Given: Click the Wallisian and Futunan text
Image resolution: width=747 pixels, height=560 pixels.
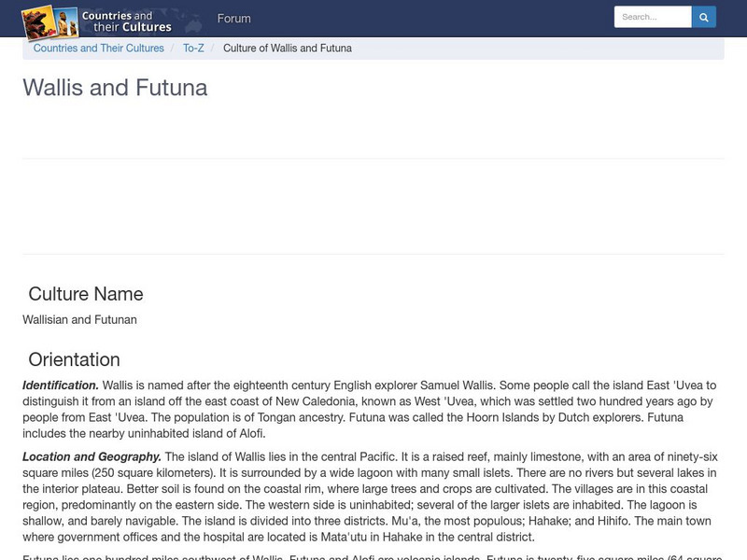Looking at the screenshot, I should [79, 318].
